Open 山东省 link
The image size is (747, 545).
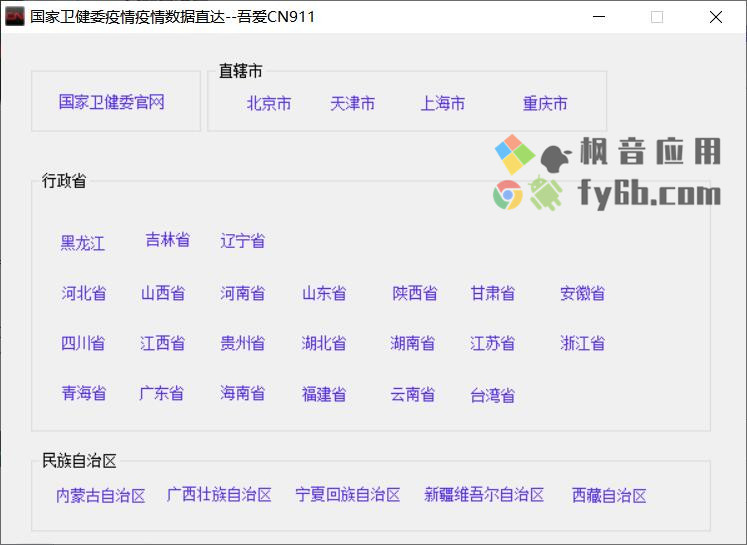[324, 293]
